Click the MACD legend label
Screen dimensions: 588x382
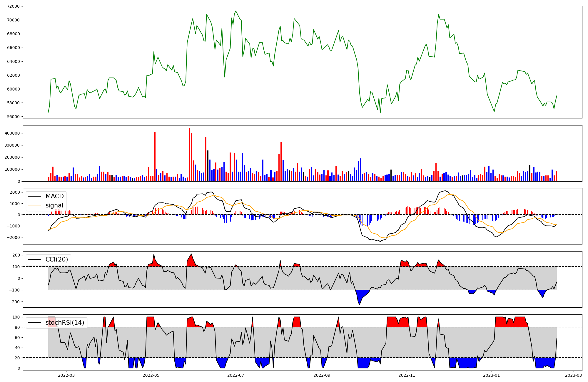coord(54,196)
